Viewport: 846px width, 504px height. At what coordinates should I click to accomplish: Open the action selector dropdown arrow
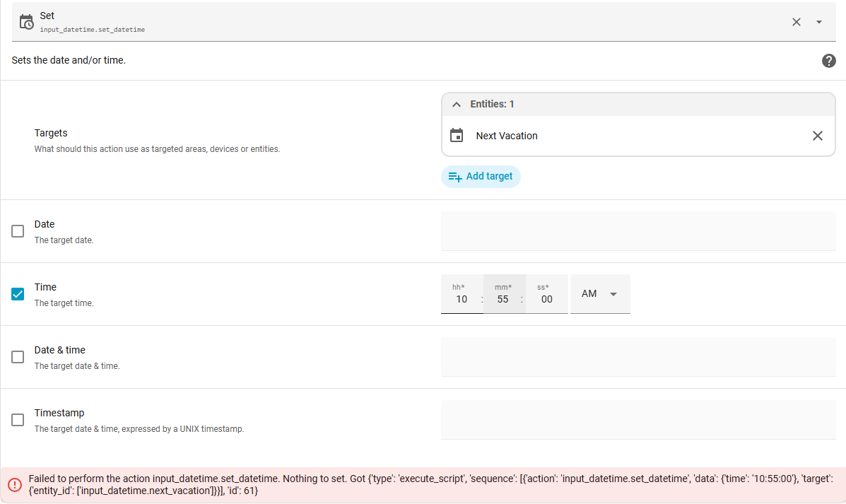pyautogui.click(x=819, y=22)
